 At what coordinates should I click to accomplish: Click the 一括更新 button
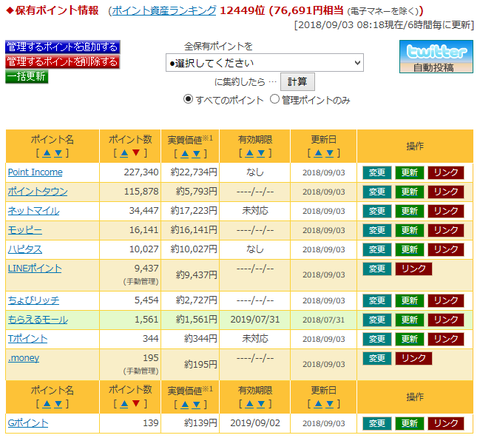[27, 77]
